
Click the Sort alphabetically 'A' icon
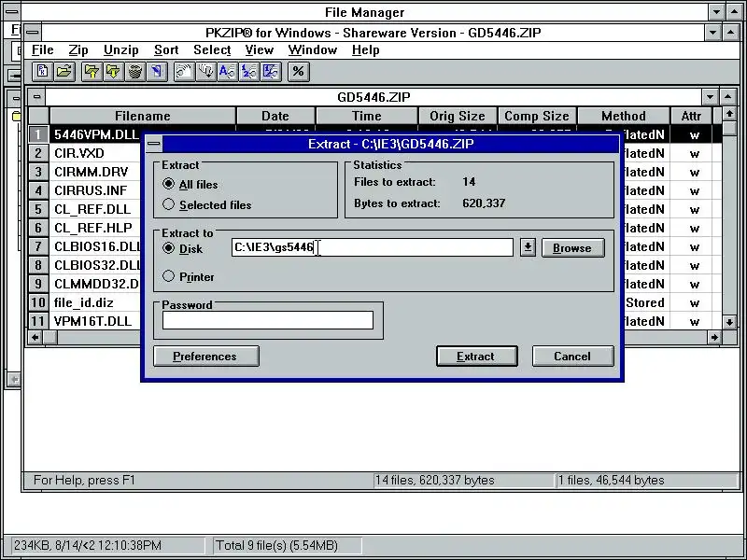point(227,72)
